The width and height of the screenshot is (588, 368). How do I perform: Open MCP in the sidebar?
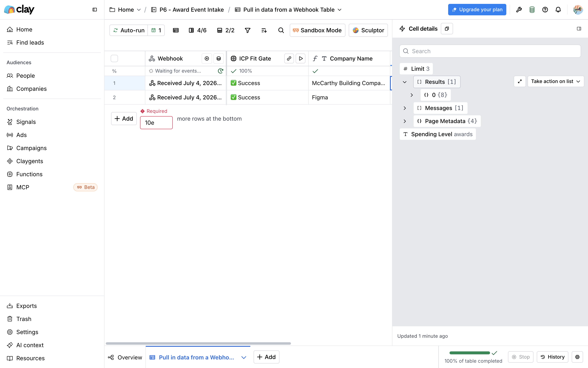[23, 187]
